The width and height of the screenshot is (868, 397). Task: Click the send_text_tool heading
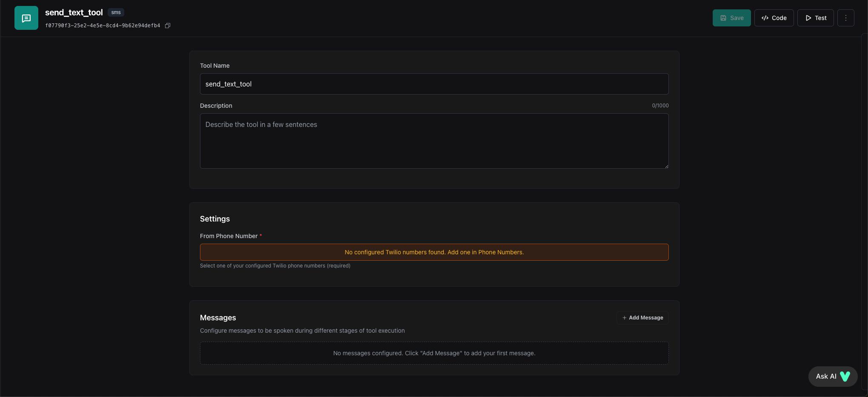click(x=74, y=12)
